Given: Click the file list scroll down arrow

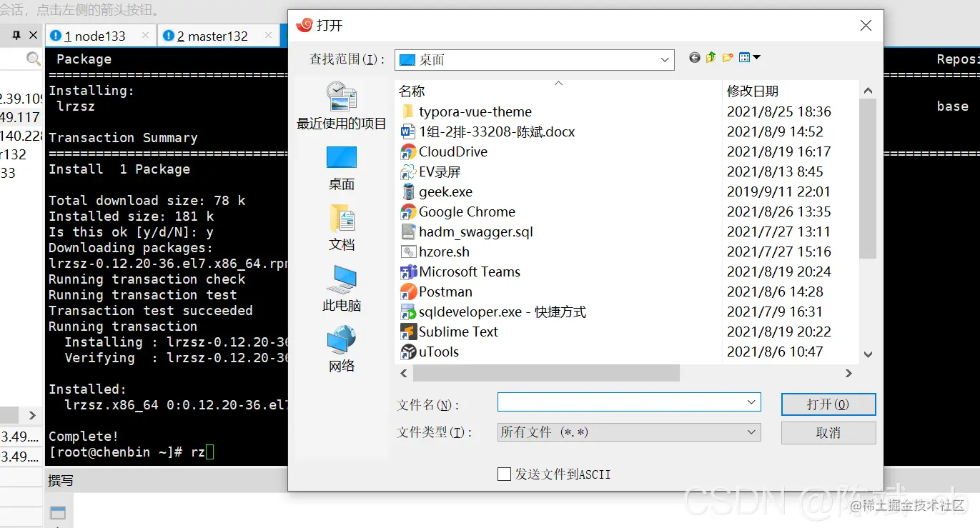Looking at the screenshot, I should tap(868, 354).
